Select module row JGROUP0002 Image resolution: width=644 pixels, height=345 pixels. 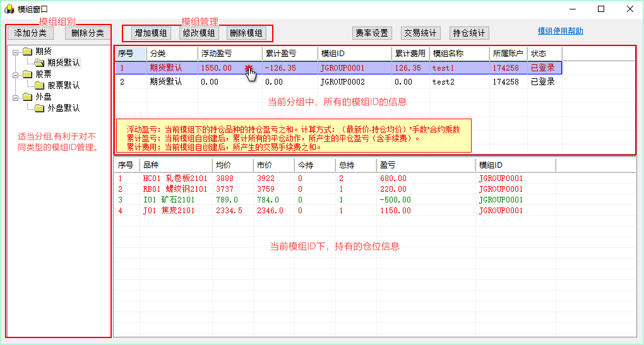pyautogui.click(x=338, y=81)
